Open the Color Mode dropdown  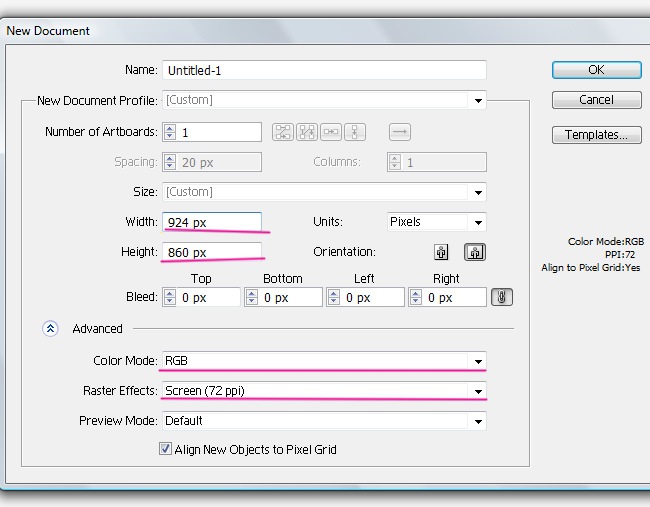[478, 361]
